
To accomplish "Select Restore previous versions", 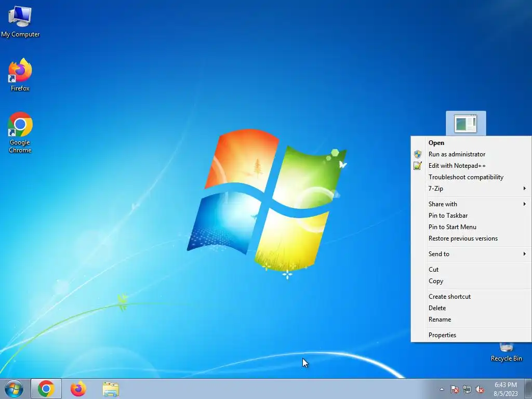I will tap(471, 238).
